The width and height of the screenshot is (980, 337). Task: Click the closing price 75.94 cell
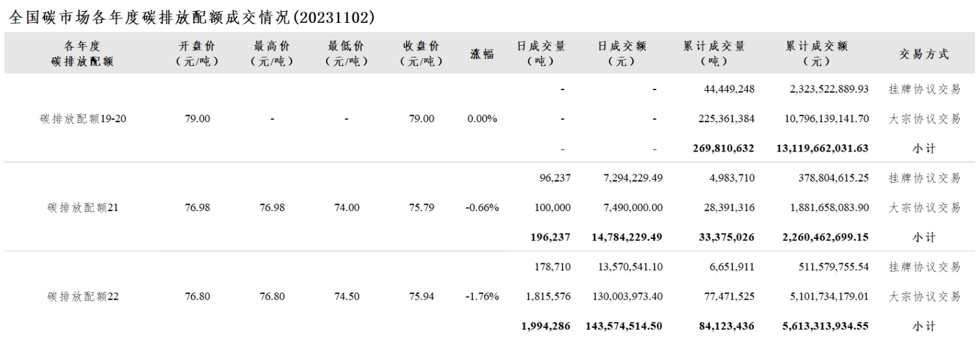click(x=421, y=297)
